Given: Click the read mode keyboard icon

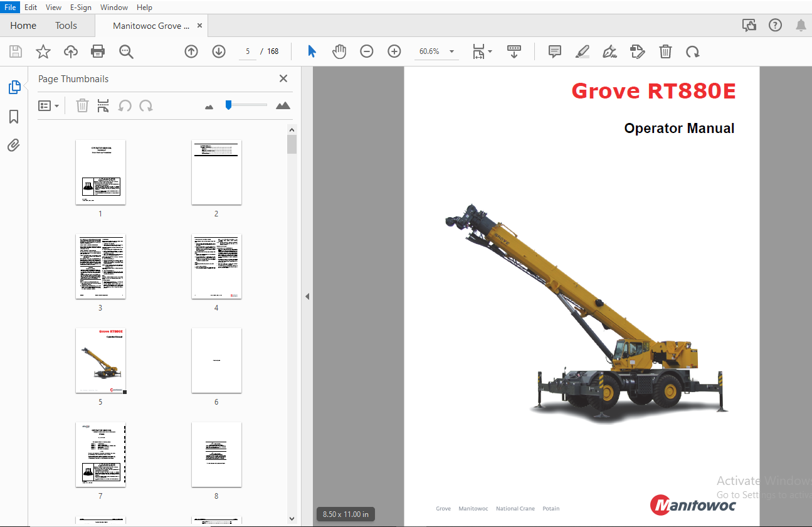Looking at the screenshot, I should (x=514, y=51).
